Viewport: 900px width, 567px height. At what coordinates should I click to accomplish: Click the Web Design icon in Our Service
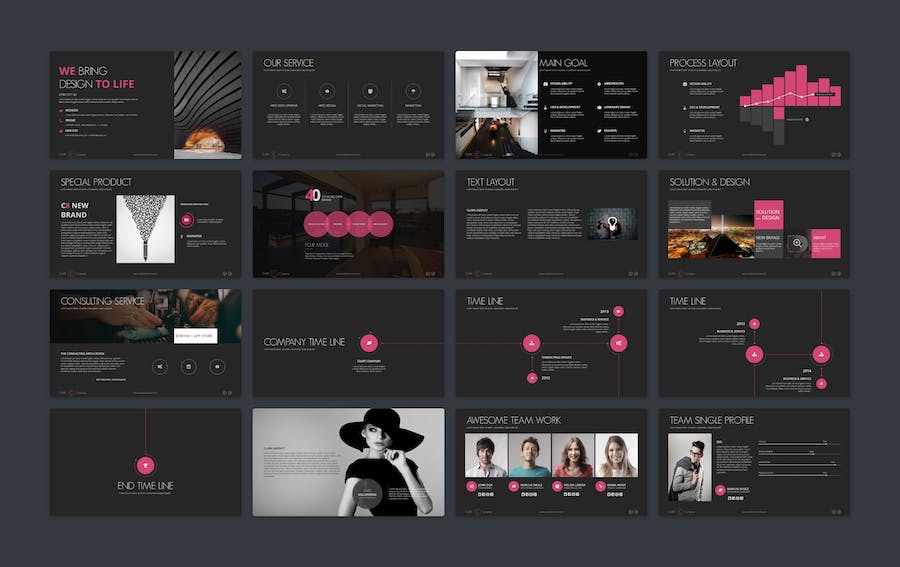coord(327,90)
